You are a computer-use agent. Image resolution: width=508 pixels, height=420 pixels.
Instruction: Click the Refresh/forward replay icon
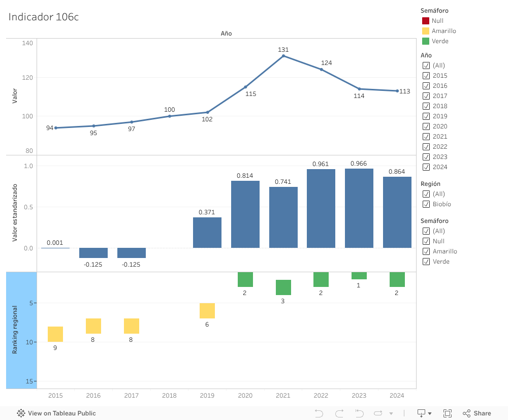pos(378,413)
